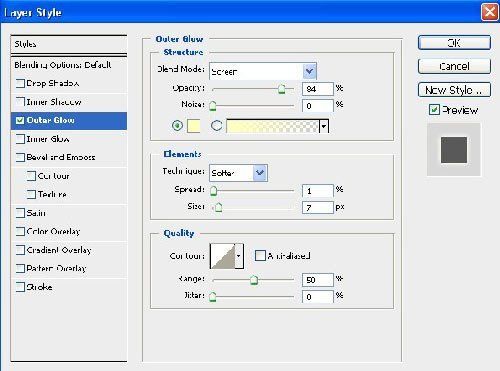The image size is (500, 371).
Task: Enable the Satin checkbox
Action: coord(20,213)
